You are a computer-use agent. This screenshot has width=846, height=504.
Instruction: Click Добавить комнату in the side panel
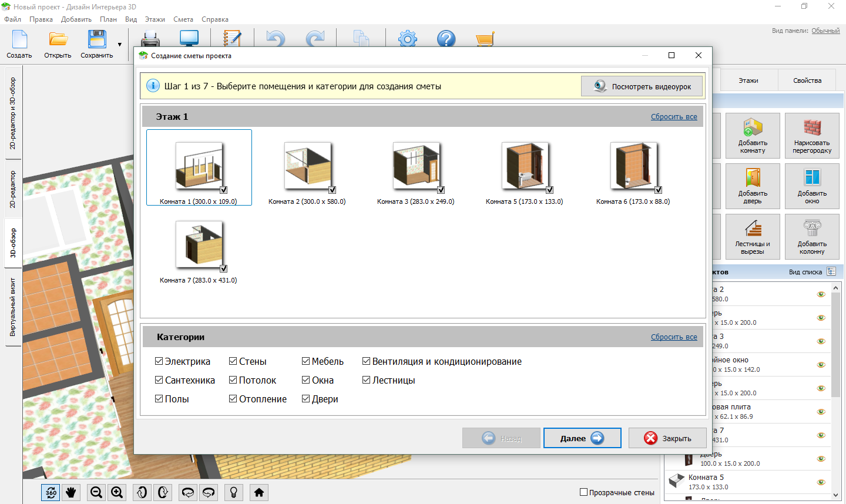pos(753,136)
